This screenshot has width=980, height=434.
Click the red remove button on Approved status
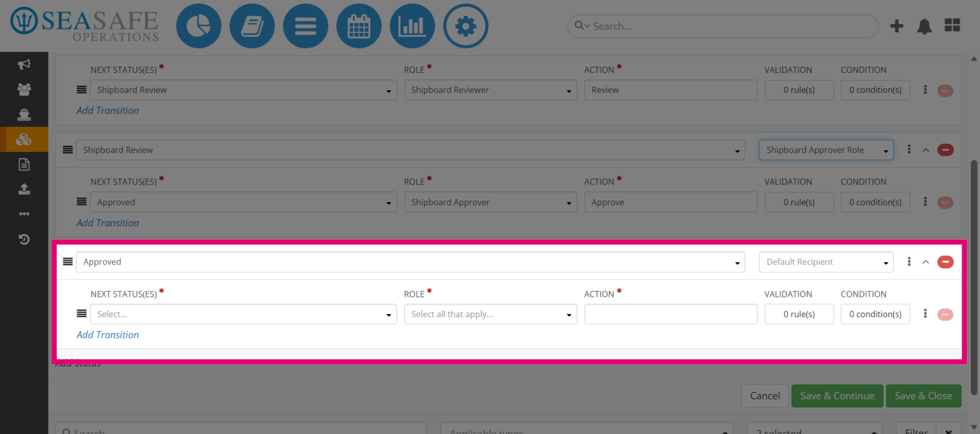point(945,262)
